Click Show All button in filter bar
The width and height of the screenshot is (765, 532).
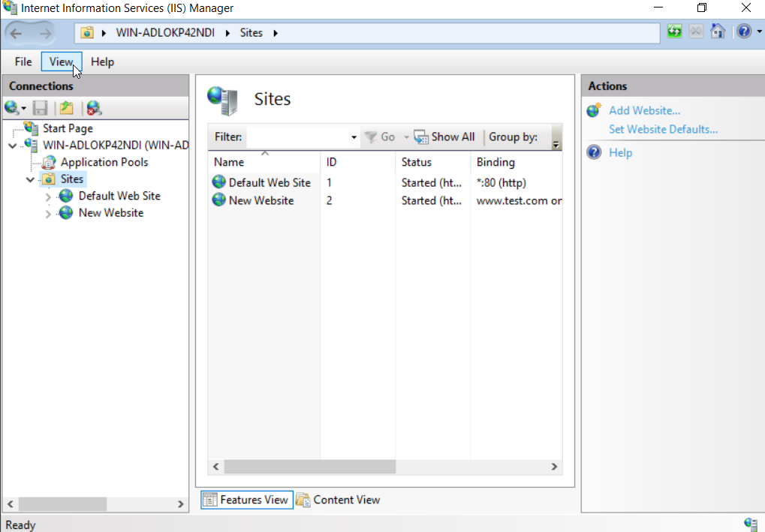click(444, 137)
